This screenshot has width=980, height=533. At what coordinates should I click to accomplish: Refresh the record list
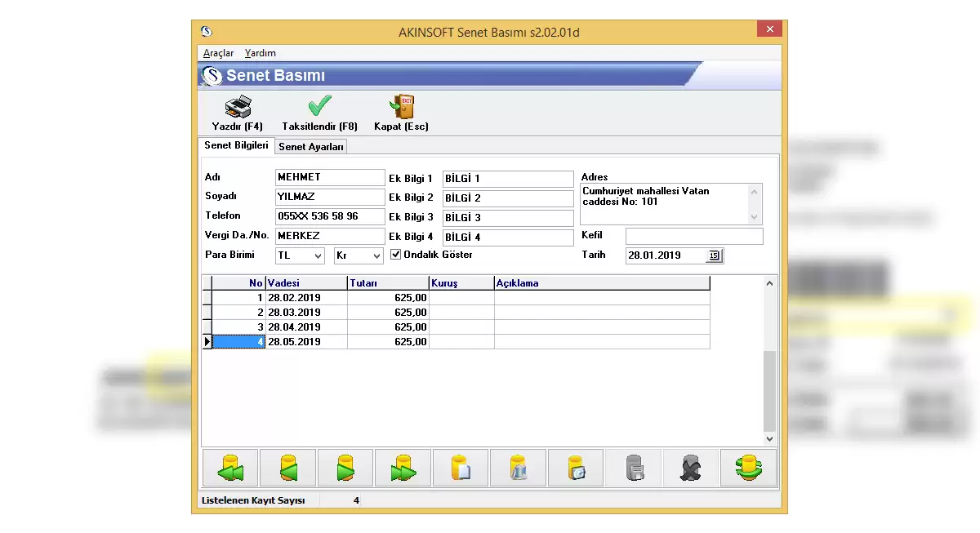(749, 469)
